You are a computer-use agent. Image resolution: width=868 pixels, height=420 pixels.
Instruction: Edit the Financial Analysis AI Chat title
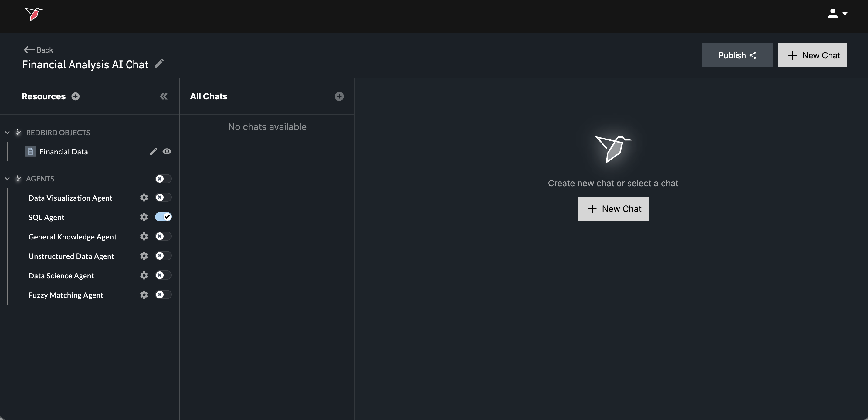tap(159, 64)
